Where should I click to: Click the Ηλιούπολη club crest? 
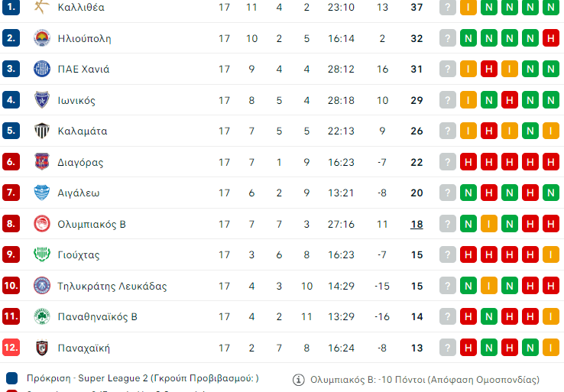point(41,38)
